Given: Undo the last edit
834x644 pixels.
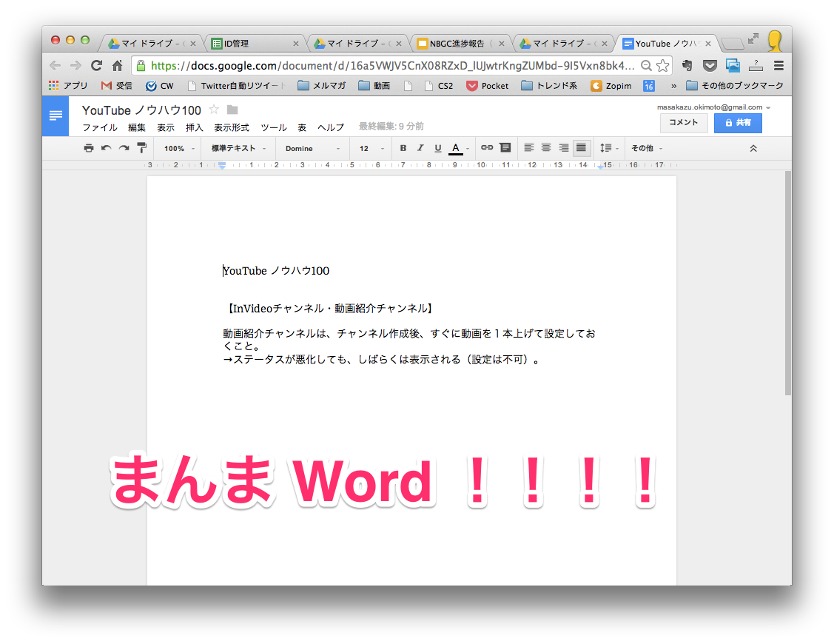Looking at the screenshot, I should 107,148.
